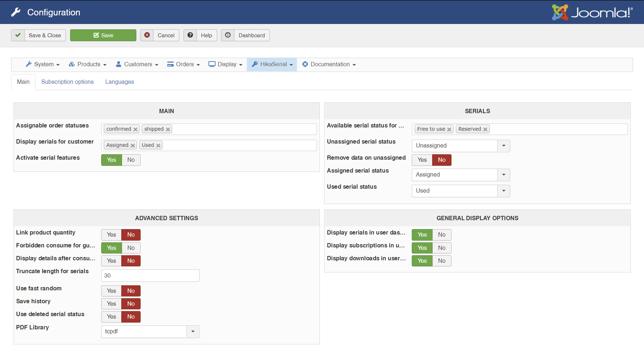Image resolution: width=644 pixels, height=358 pixels.
Task: Click the Joomla logo
Action: pyautogui.click(x=592, y=13)
